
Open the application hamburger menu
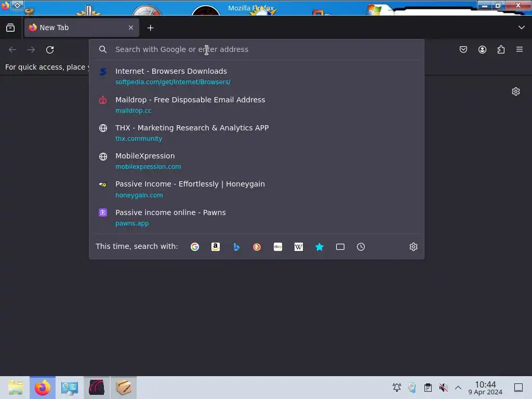coord(520,49)
